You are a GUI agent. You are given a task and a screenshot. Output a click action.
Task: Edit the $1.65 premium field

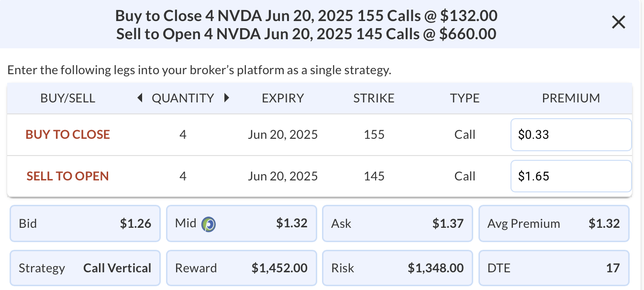(571, 176)
